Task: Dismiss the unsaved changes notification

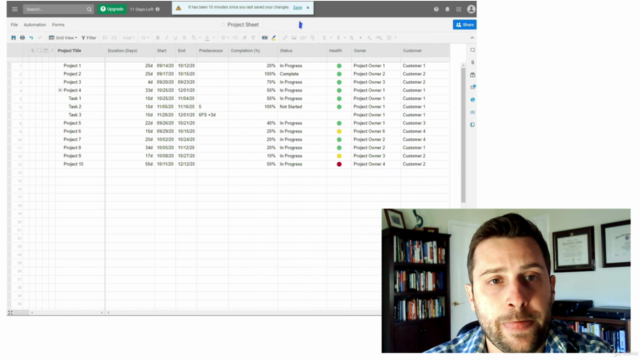Action: coord(308,7)
